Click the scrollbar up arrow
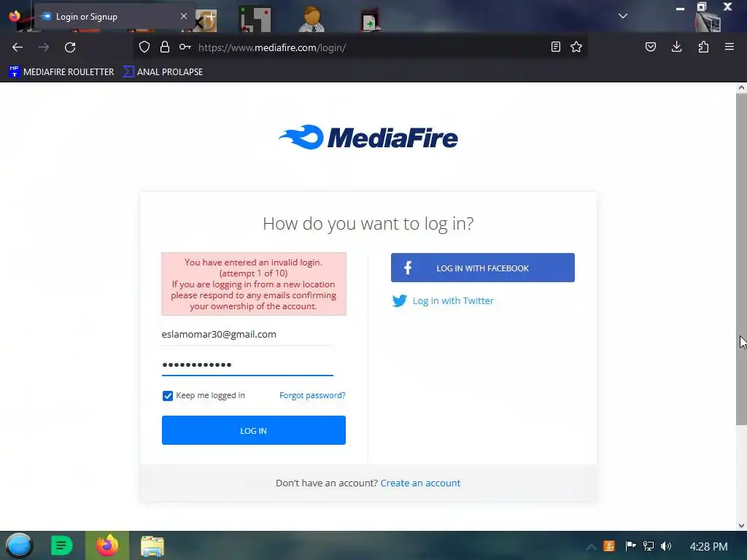Screen dimensions: 747x560 [741, 88]
